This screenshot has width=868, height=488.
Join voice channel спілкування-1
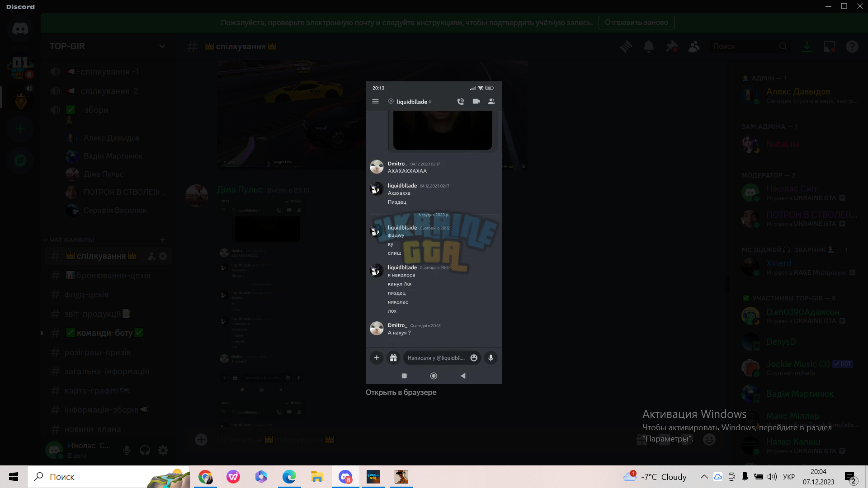tap(108, 72)
